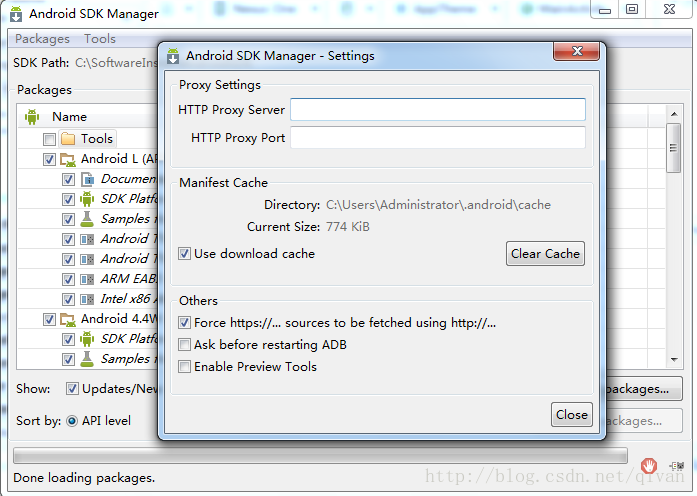
Task: Uncheck the Documentation package checkbox
Action: point(68,180)
